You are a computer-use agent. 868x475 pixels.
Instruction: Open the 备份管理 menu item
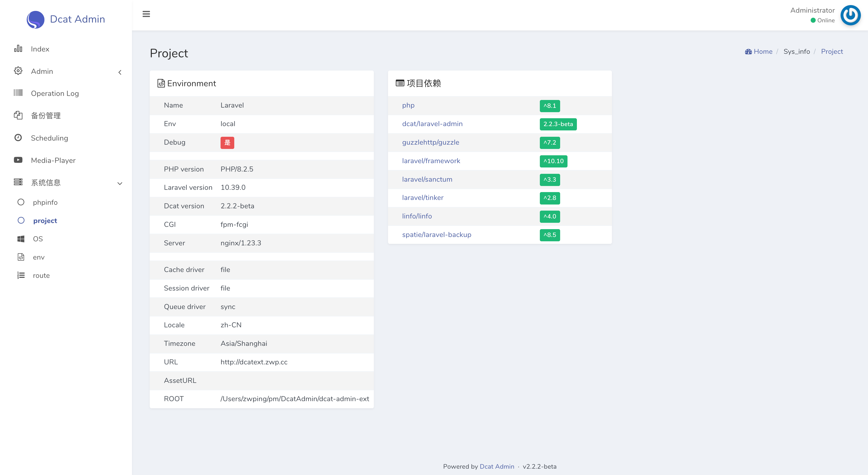click(46, 115)
